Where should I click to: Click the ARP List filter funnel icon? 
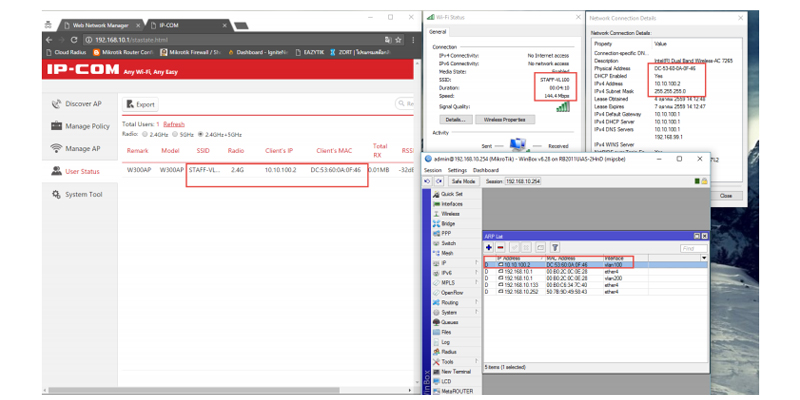coord(555,247)
